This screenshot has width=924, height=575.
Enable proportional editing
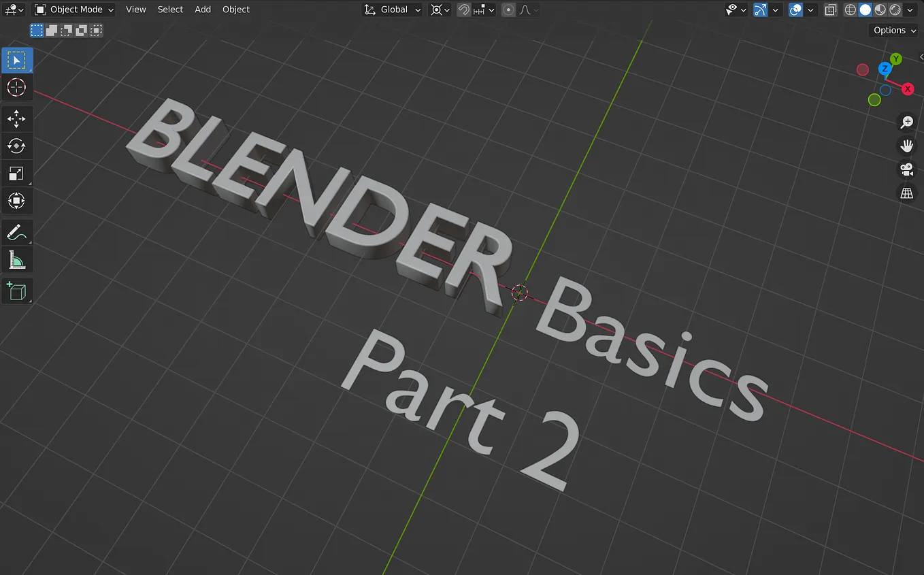508,10
